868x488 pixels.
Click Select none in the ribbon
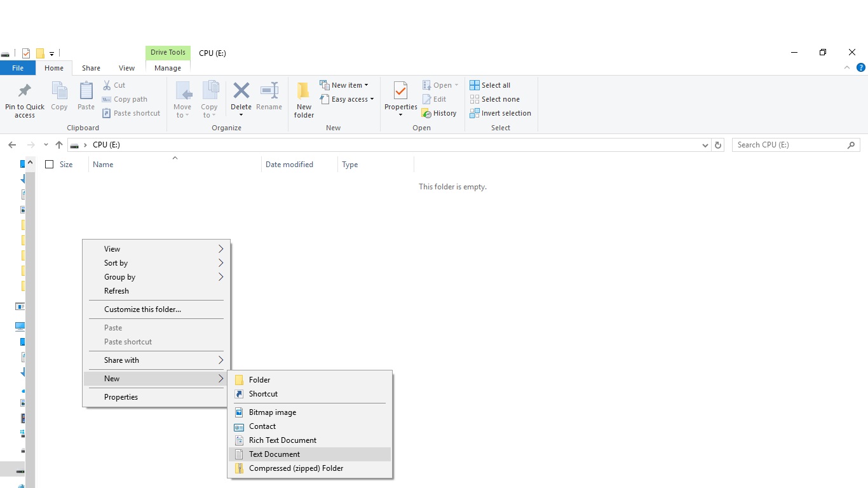click(495, 99)
